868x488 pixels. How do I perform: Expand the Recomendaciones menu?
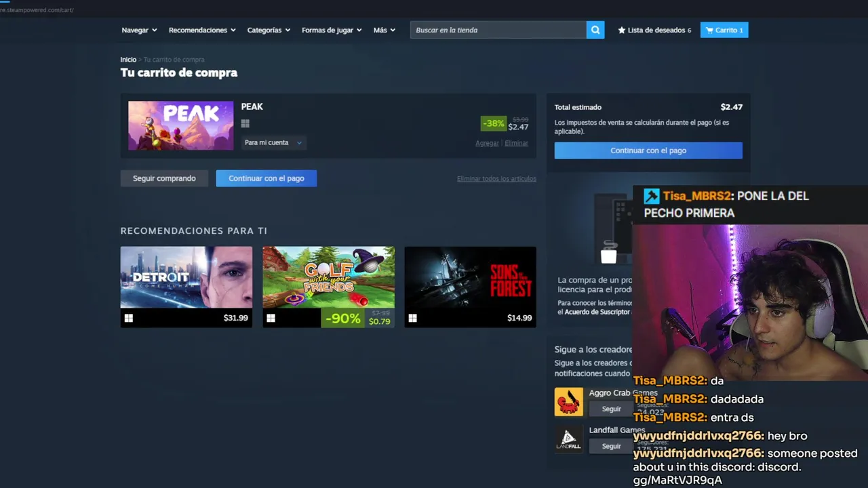(x=202, y=30)
